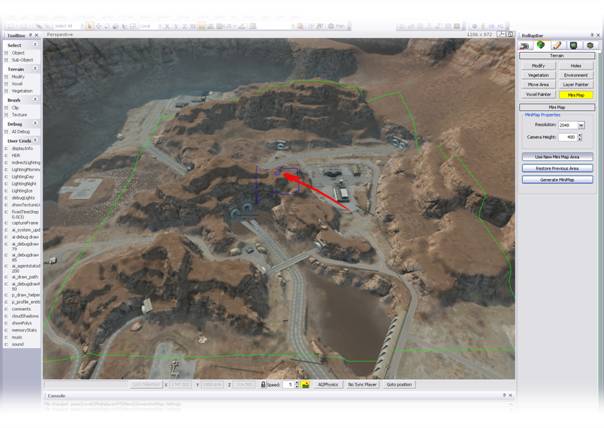Toggle the captureFrame user command
604x428 pixels.
tap(25, 223)
